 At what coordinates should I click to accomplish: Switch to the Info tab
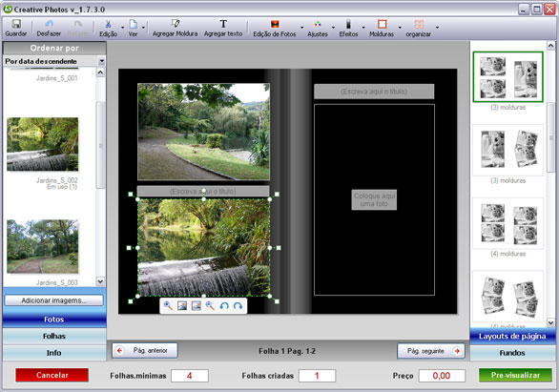click(54, 353)
